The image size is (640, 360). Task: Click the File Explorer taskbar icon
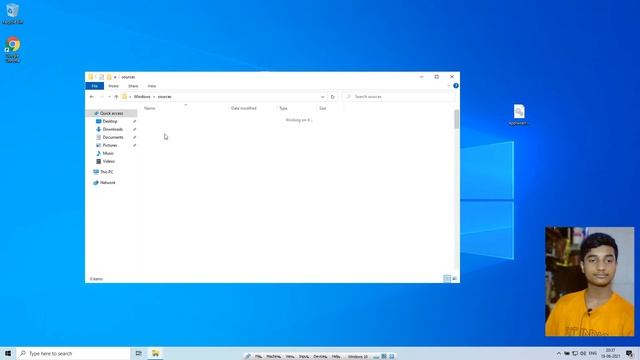(x=155, y=353)
